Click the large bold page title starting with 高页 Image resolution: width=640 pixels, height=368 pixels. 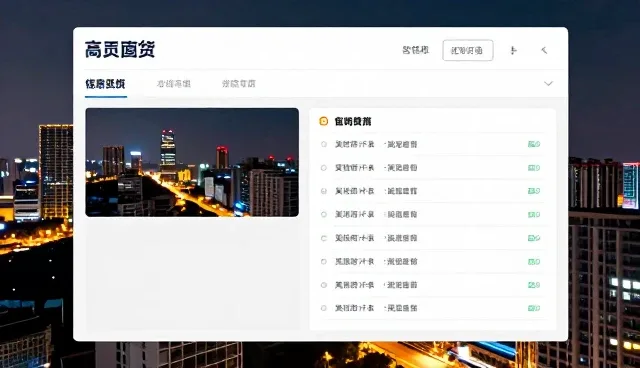tap(120, 50)
